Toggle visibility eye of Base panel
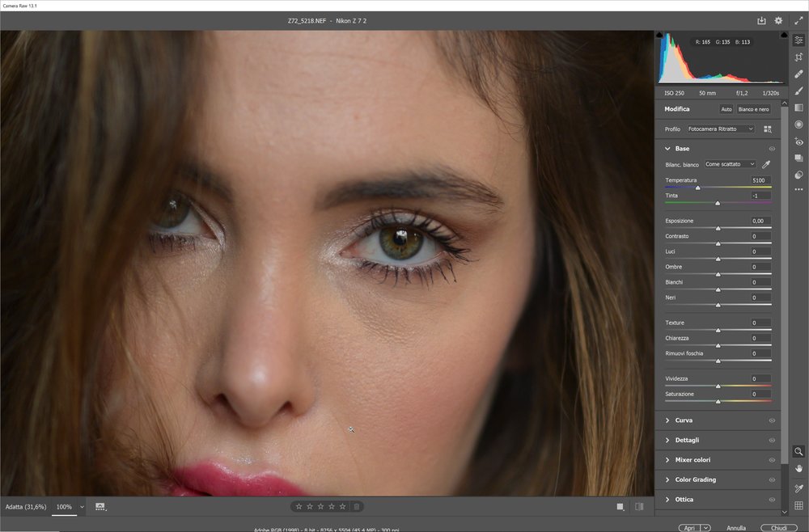Screen dimensions: 809x532 (x=772, y=149)
